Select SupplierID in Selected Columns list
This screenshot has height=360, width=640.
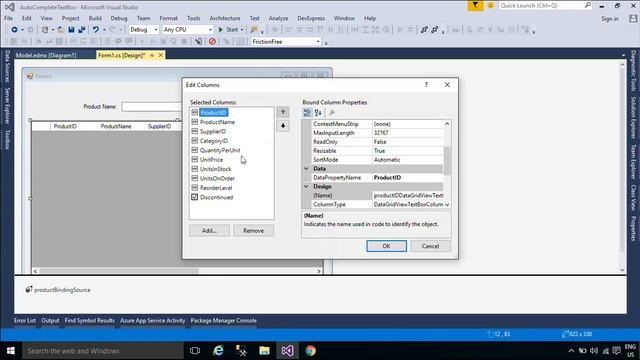[213, 131]
